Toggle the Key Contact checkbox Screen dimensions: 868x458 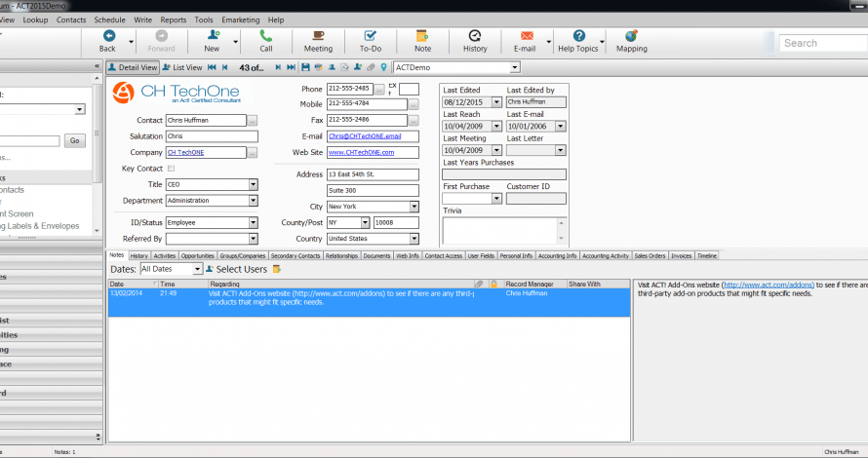click(171, 169)
